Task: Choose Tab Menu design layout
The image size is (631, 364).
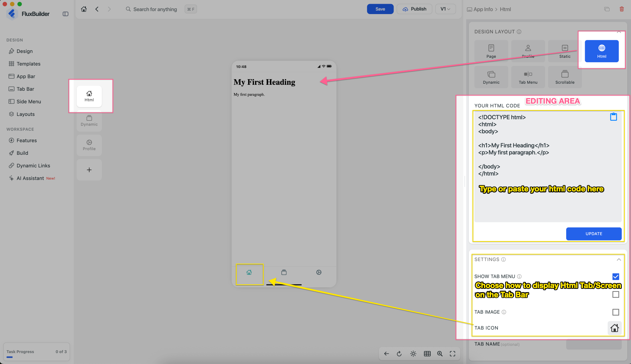Action: [528, 77]
